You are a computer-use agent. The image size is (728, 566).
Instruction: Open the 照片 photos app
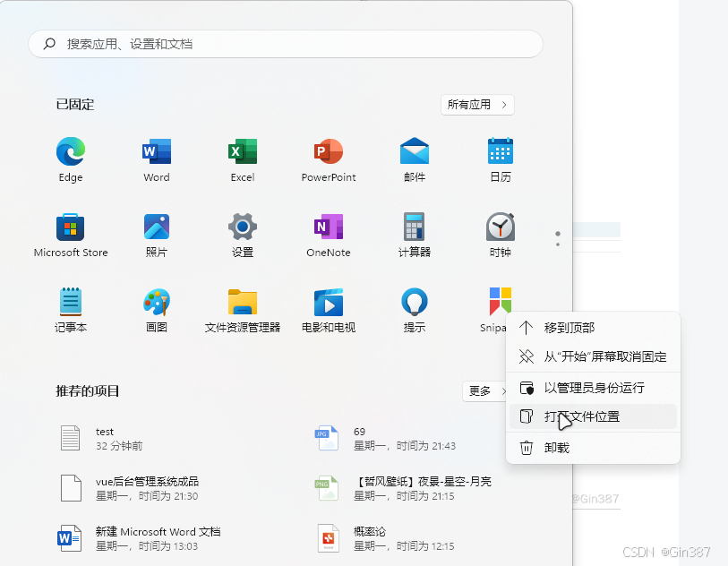pyautogui.click(x=157, y=235)
